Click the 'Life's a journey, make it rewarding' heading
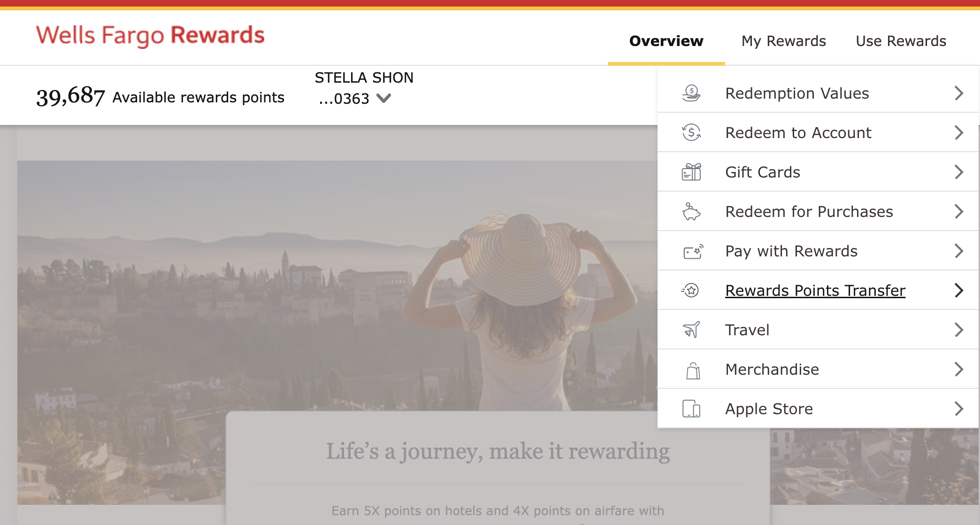The width and height of the screenshot is (980, 525). click(498, 451)
